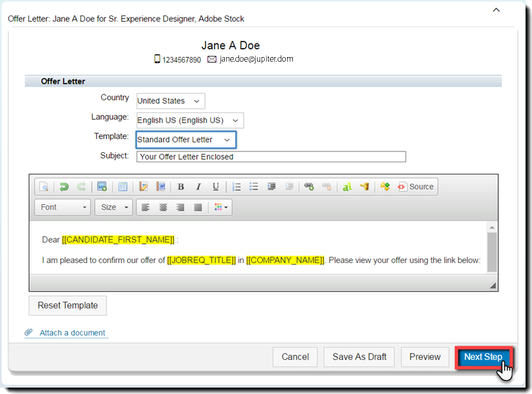Insert a bulleted list in the editor
Image resolution: width=532 pixels, height=394 pixels.
(x=254, y=187)
